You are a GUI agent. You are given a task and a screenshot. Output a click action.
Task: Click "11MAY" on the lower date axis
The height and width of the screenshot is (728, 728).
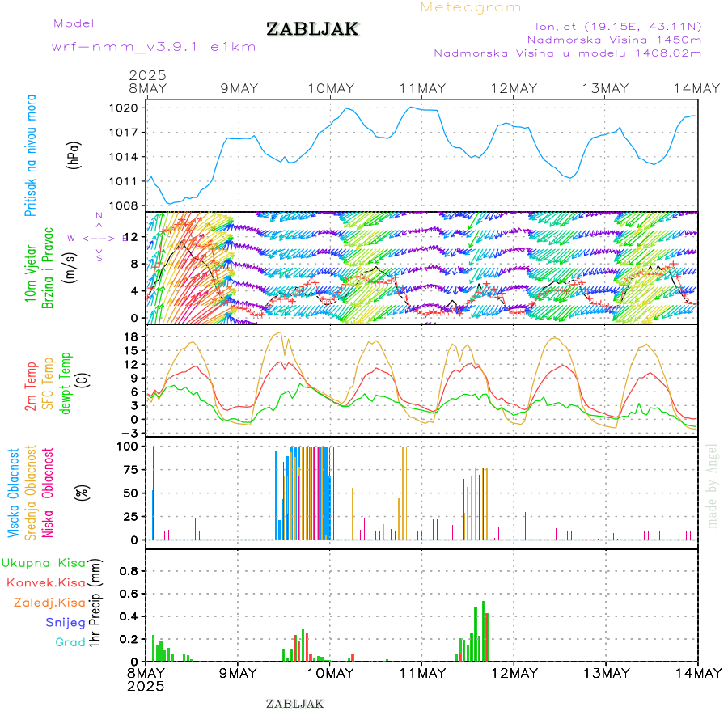tap(422, 673)
